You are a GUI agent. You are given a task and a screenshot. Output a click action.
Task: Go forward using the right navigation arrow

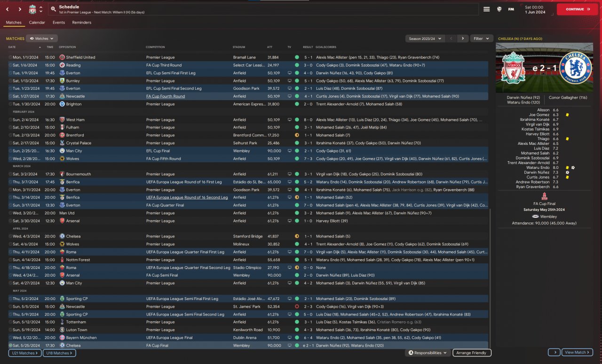point(20,9)
